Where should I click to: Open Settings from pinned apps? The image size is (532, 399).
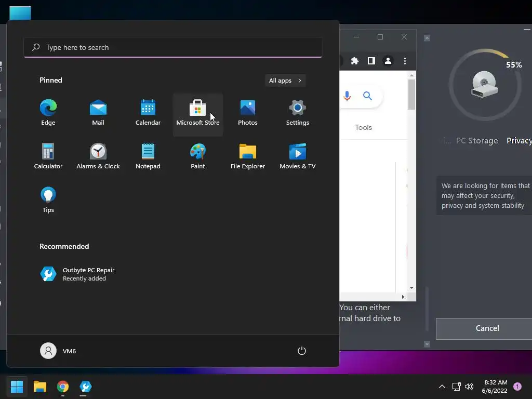(x=298, y=113)
